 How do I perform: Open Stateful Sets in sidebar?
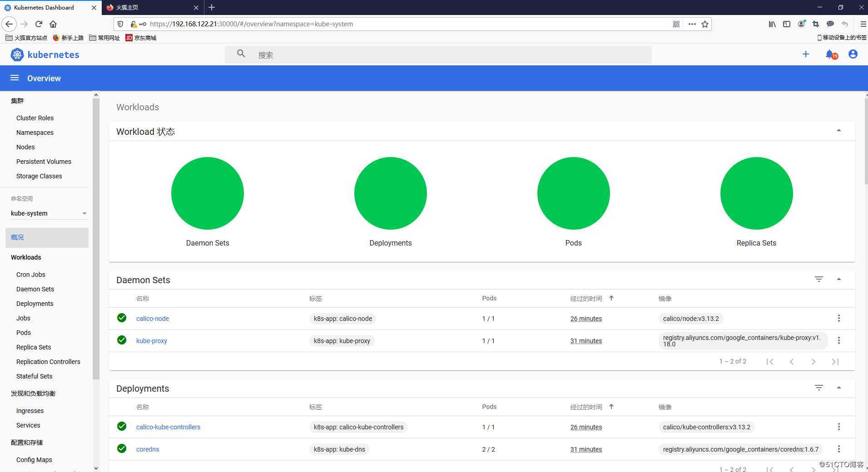34,376
